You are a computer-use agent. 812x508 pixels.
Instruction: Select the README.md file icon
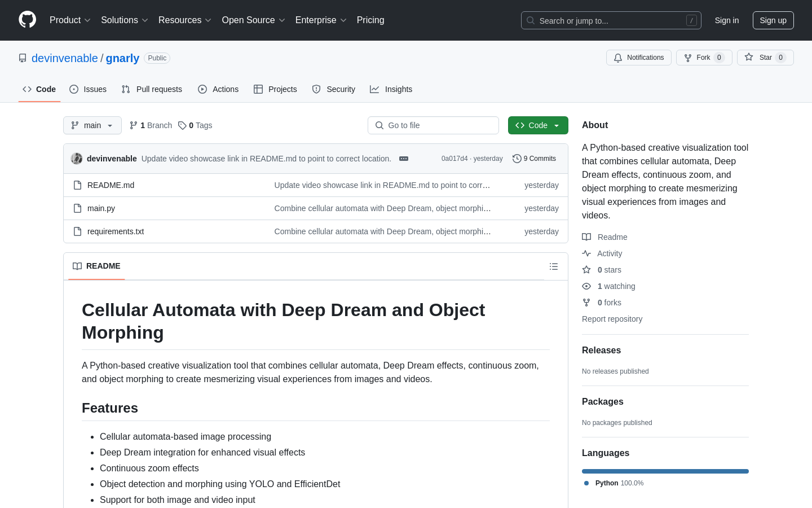[78, 185]
